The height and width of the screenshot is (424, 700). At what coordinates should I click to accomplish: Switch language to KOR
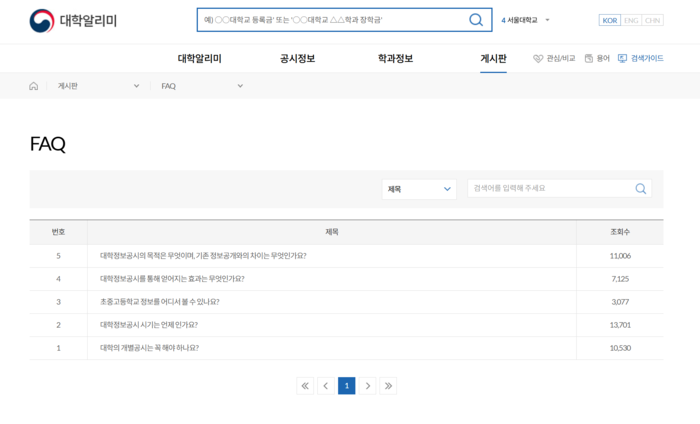tap(609, 20)
